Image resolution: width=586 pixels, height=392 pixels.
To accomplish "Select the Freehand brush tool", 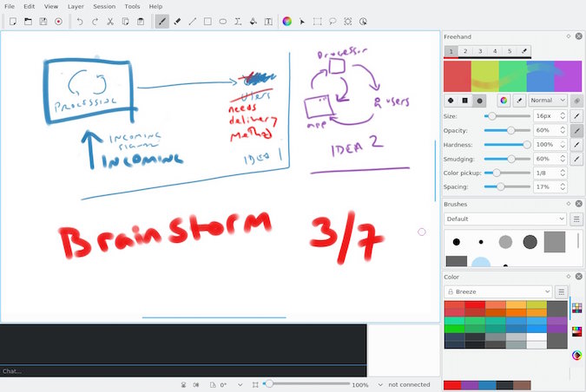I will [161, 21].
